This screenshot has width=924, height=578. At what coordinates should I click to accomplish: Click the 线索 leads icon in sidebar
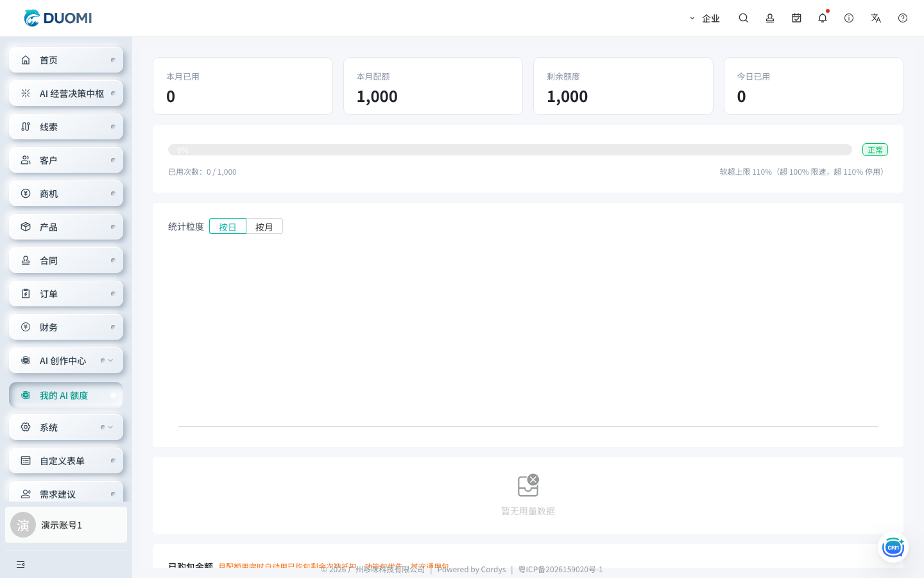(x=26, y=127)
